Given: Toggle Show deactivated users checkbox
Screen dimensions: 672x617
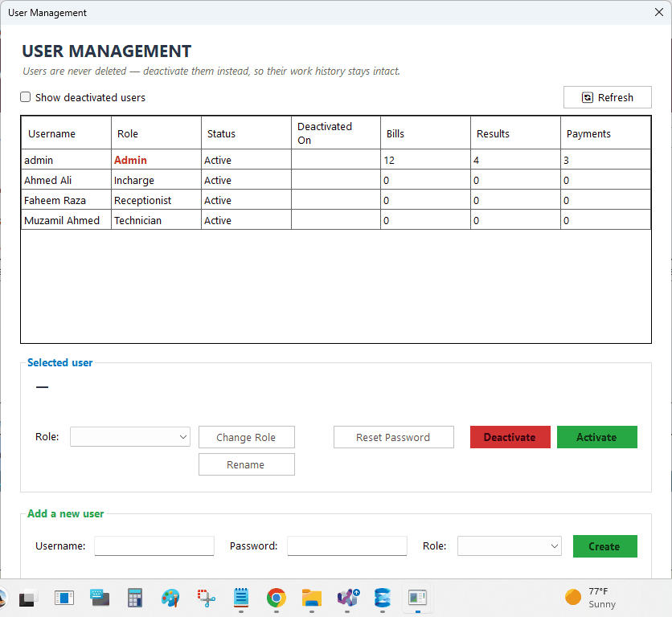Looking at the screenshot, I should click(x=26, y=97).
